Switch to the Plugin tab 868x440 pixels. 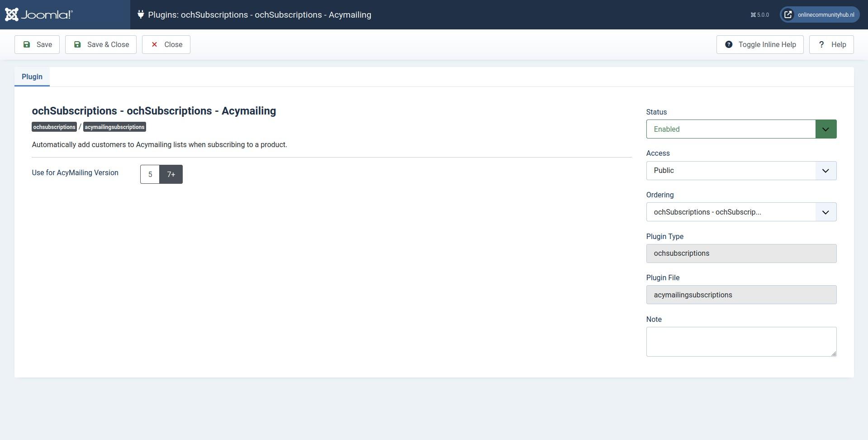[x=32, y=77]
